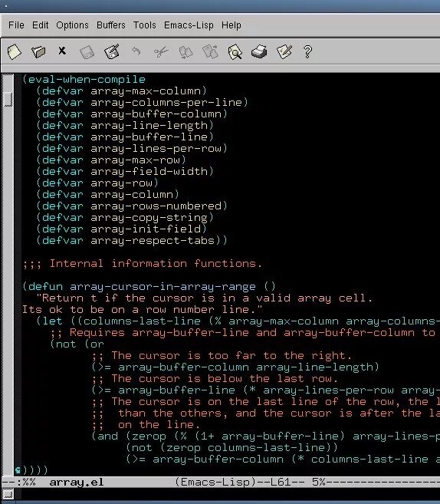440x504 pixels.
Task: Click (Emacs-Lisp) mode indicator in mode line
Action: pos(215,483)
